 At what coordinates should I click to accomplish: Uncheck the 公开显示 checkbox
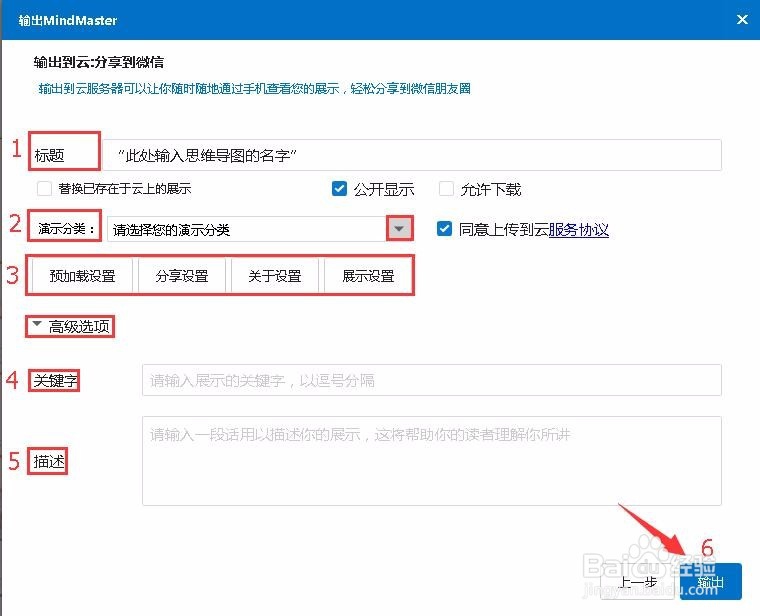click(x=339, y=189)
